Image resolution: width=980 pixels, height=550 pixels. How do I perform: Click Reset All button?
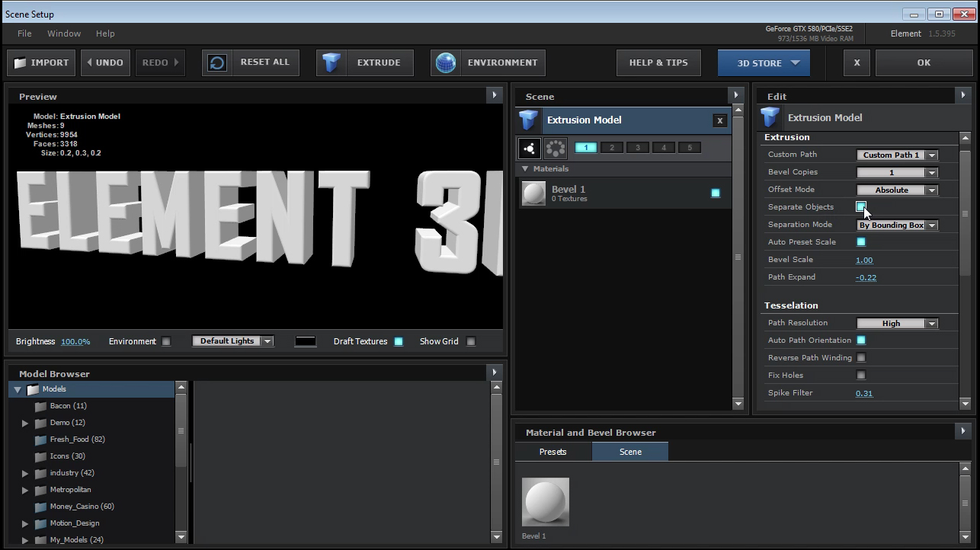(x=251, y=62)
